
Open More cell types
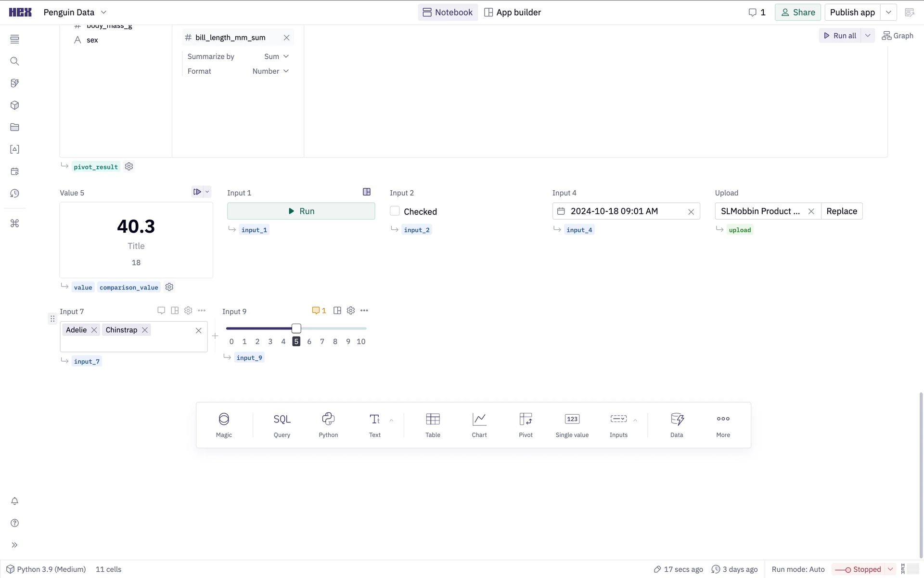tap(723, 425)
